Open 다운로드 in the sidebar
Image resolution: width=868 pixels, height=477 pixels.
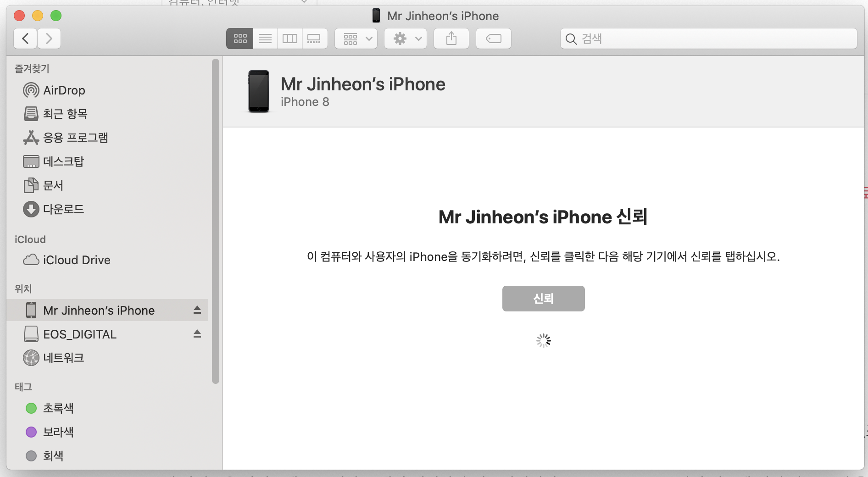click(108, 209)
